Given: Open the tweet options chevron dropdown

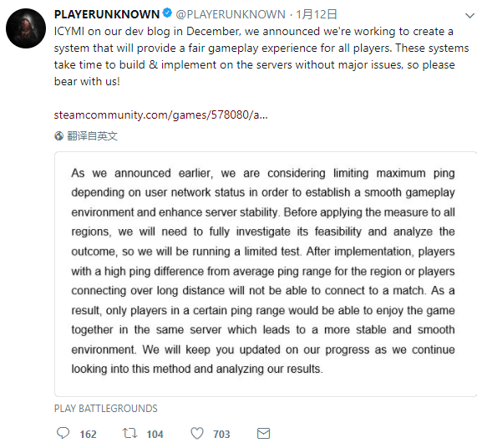Looking at the screenshot, I should tap(470, 16).
